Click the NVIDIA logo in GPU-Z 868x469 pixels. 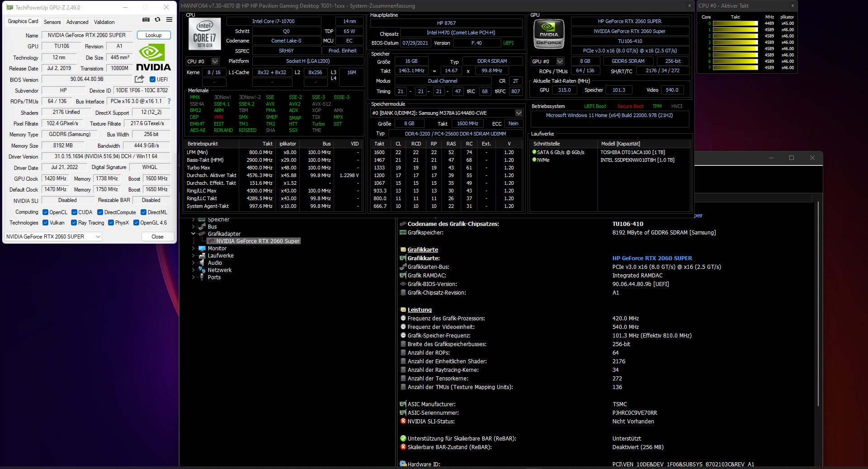click(153, 57)
